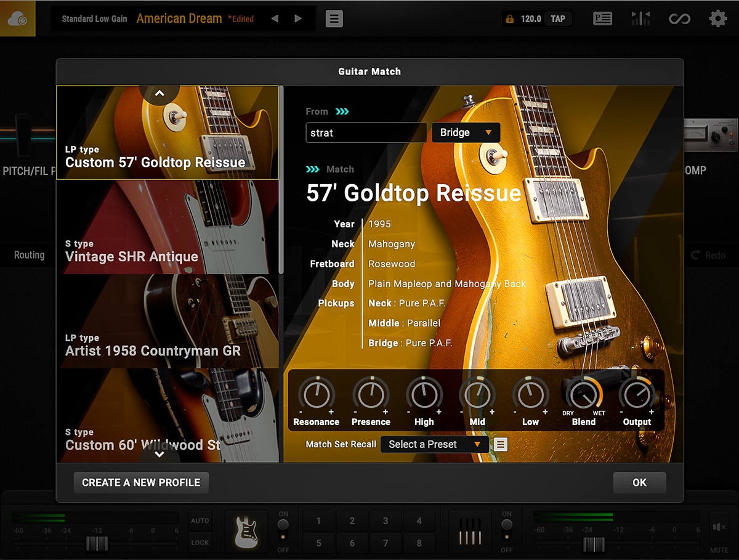Adjust the Resonance knob
739x560 pixels.
pos(316,394)
